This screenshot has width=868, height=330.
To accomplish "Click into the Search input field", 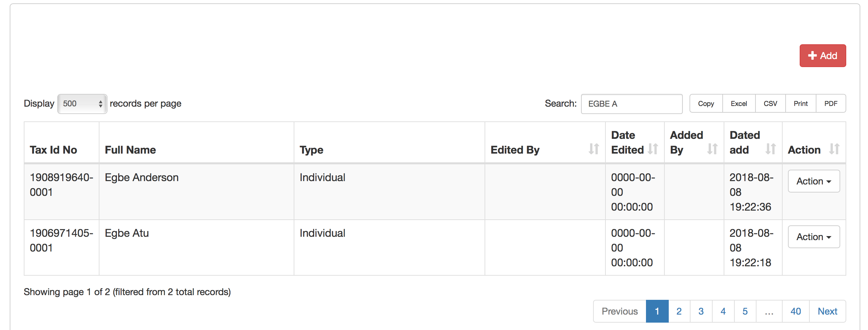I will pos(632,104).
